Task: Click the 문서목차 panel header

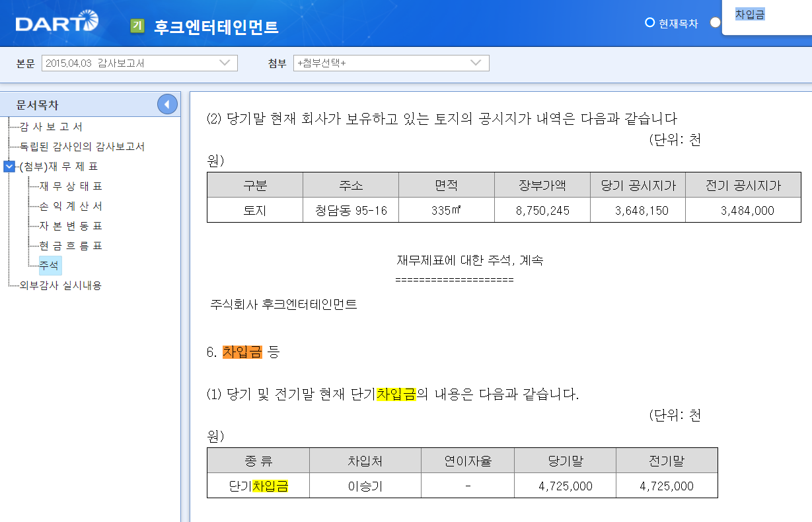Action: 38,104
